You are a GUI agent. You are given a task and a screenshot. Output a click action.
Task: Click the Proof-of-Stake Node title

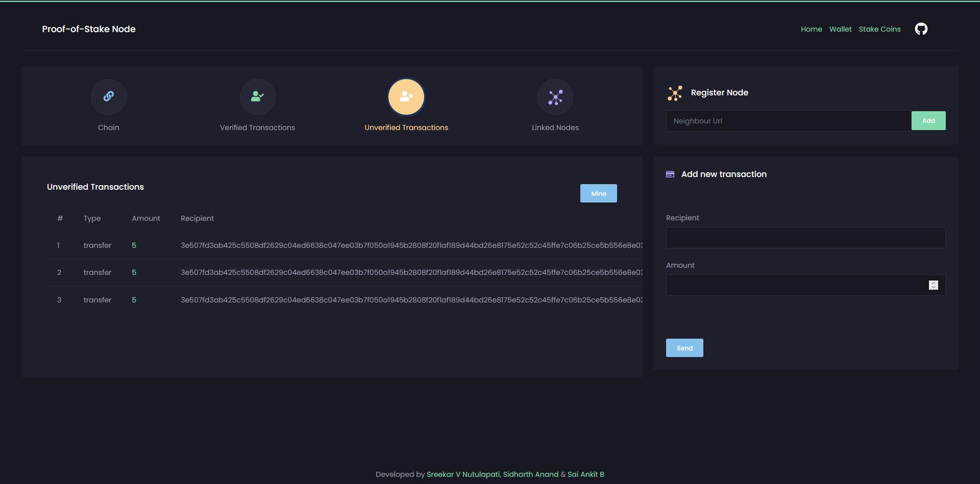coord(89,29)
